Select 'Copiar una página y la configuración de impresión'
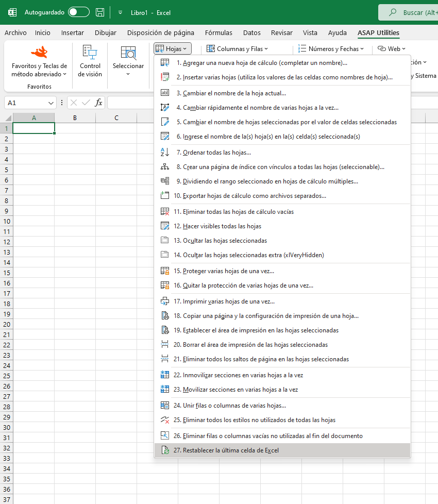438x504 pixels. 282,315
